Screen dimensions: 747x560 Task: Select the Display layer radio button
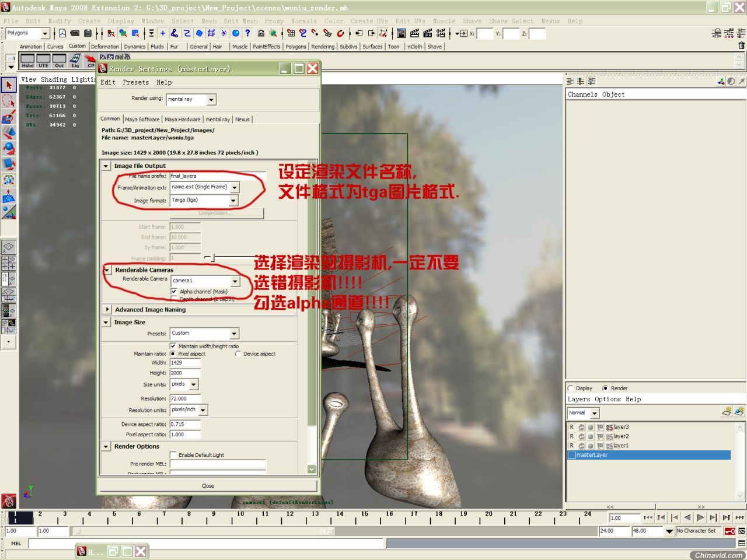click(570, 388)
